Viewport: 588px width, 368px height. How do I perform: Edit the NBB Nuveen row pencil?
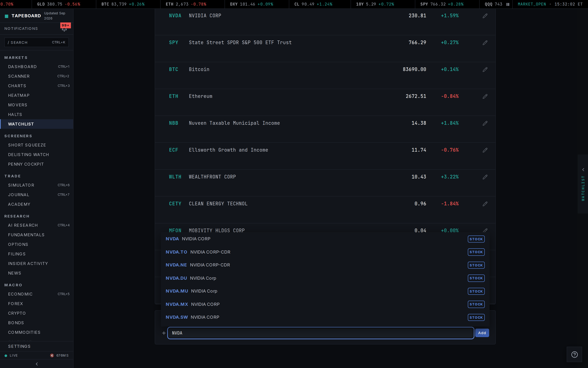pyautogui.click(x=485, y=123)
